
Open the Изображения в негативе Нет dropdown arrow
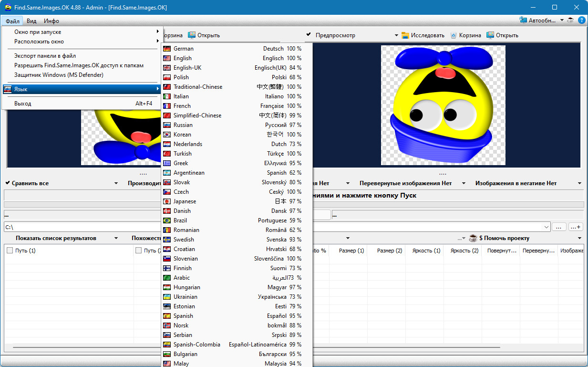(x=579, y=183)
